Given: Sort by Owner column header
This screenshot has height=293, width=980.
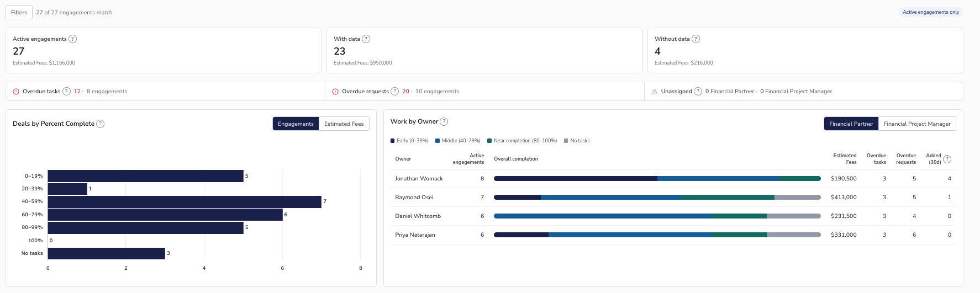Looking at the screenshot, I should pos(403,159).
